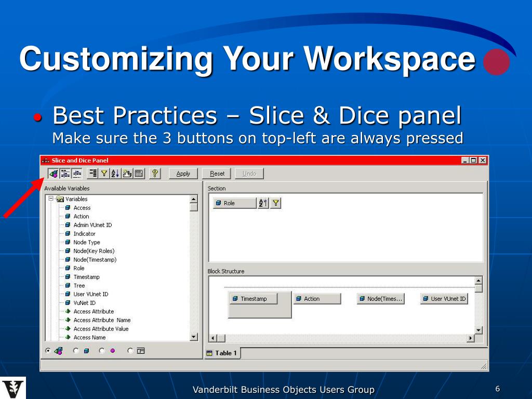532x399 pixels.
Task: Click the left arrow of Block Structure horizontal scrollbar
Action: tap(212, 338)
